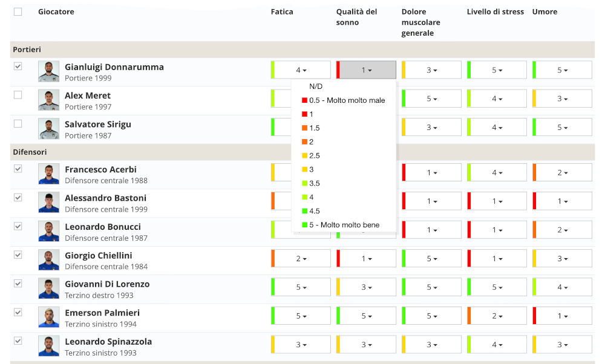The height and width of the screenshot is (364, 605).
Task: Open Qualità del sonno dropdown for Giovanni Di Lorenzo
Action: [x=365, y=287]
